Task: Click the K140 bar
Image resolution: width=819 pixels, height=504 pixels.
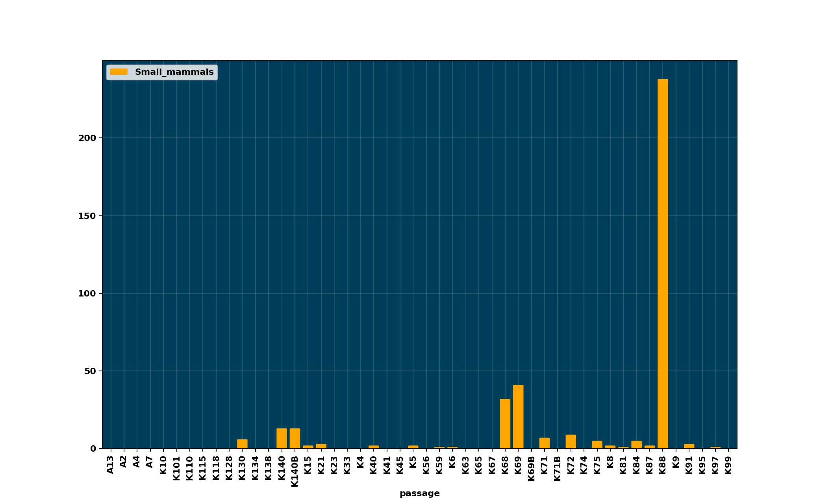Action: point(282,438)
